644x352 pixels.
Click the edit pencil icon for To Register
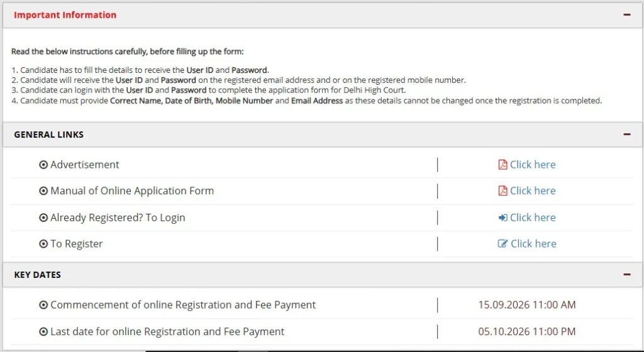coord(502,244)
